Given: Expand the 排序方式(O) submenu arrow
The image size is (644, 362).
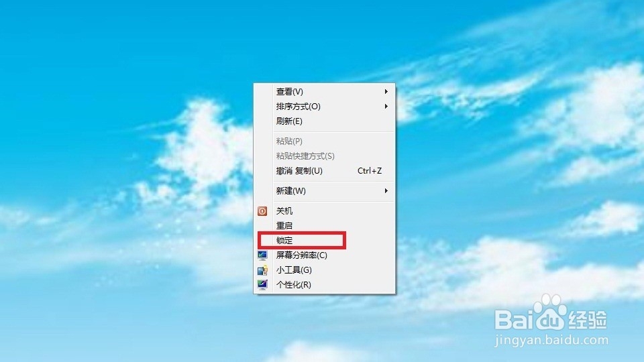Looking at the screenshot, I should pos(386,107).
